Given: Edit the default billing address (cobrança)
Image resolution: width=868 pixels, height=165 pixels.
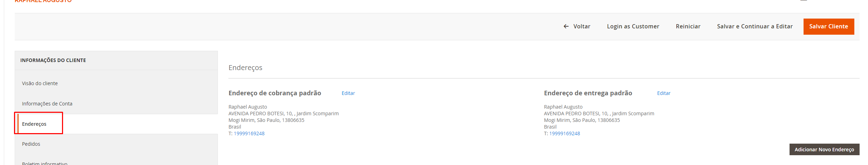Looking at the screenshot, I should [x=348, y=93].
